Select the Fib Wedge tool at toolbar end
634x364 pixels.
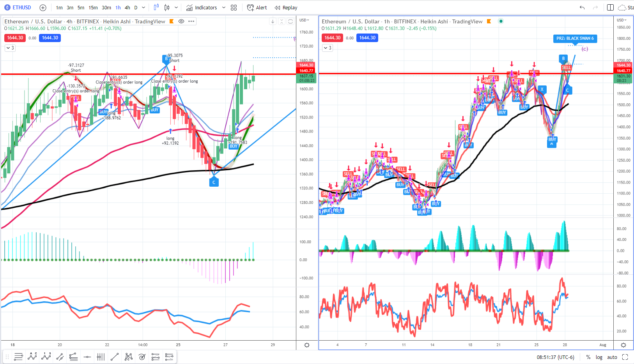pyautogui.click(x=169, y=357)
